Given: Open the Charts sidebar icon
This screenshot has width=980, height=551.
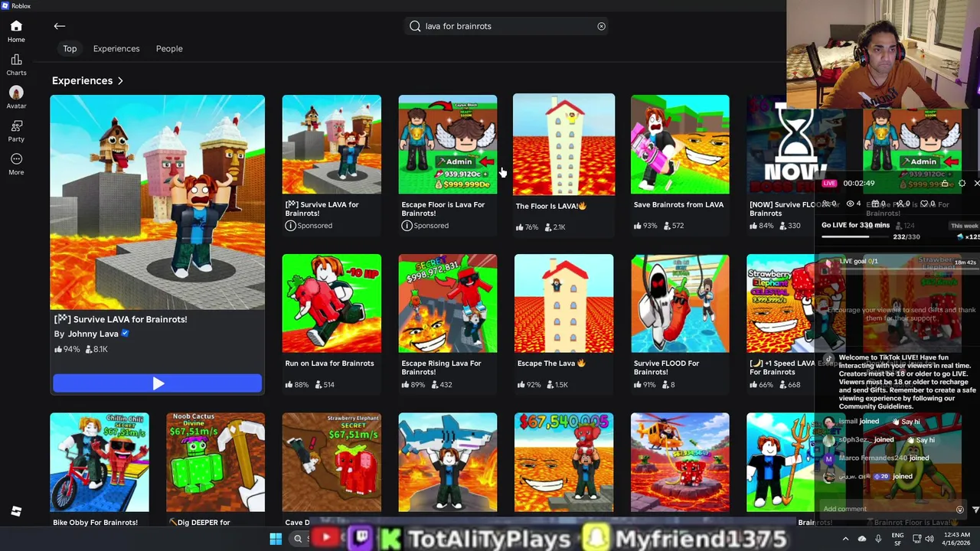Looking at the screenshot, I should click(x=16, y=65).
